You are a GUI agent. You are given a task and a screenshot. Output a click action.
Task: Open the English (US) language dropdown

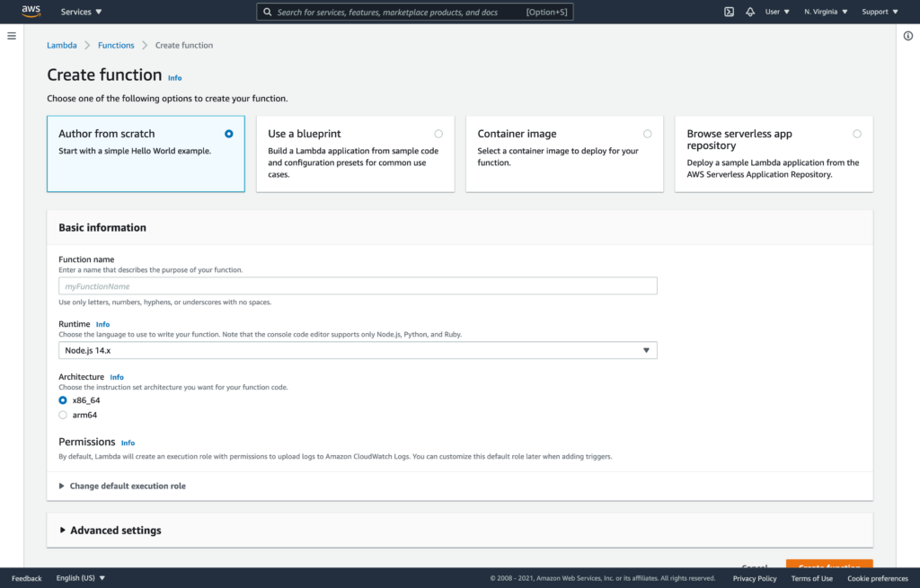[x=80, y=578]
